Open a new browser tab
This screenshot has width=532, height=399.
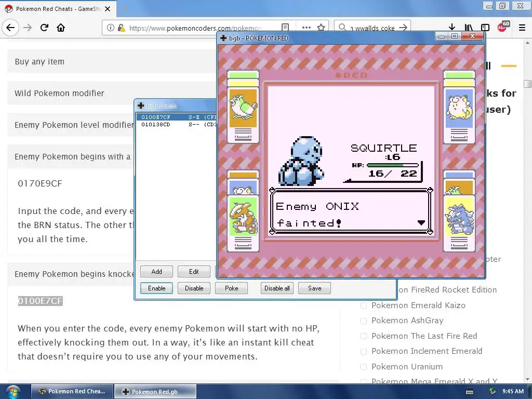[125, 8]
